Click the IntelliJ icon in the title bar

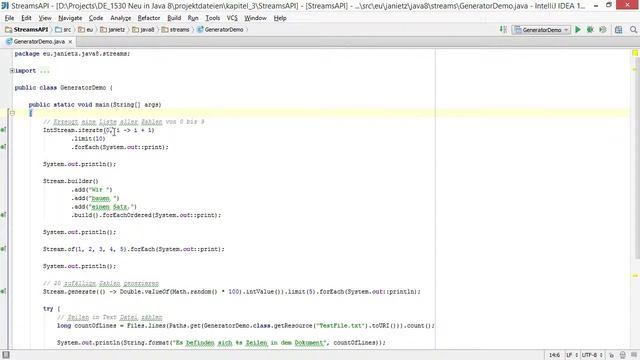pyautogui.click(x=5, y=6)
